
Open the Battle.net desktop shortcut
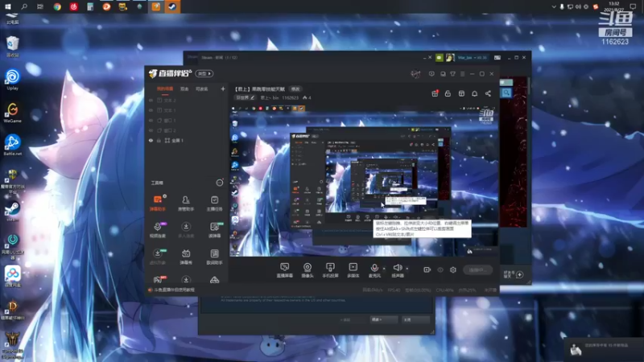[x=12, y=145]
